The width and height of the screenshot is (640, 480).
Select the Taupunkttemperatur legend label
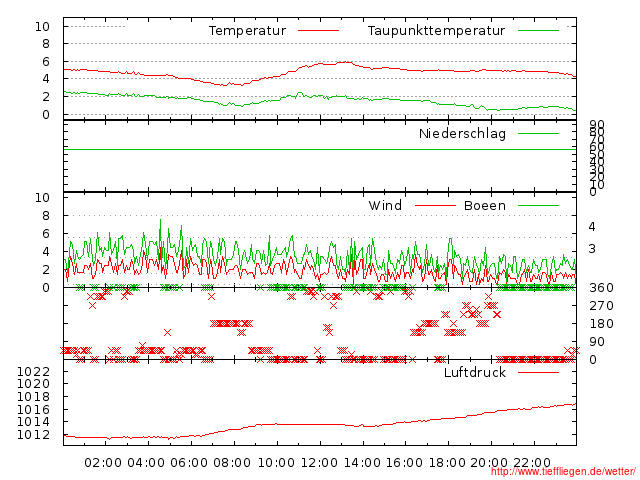coord(436,31)
